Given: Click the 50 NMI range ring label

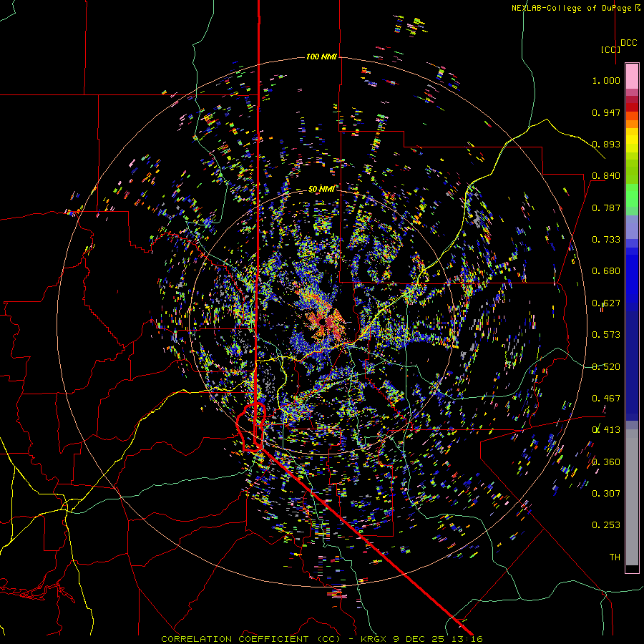Looking at the screenshot, I should [321, 189].
